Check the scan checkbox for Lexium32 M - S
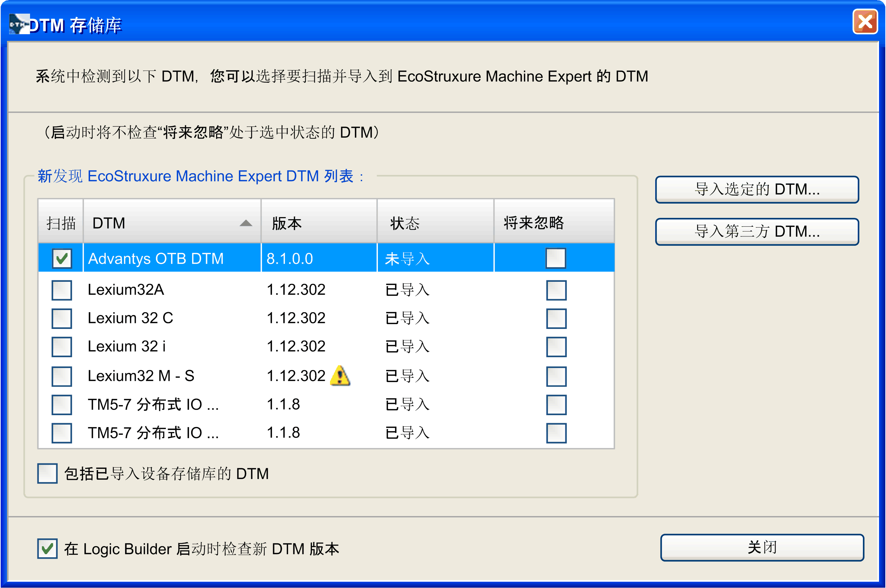The height and width of the screenshot is (588, 886). point(62,376)
